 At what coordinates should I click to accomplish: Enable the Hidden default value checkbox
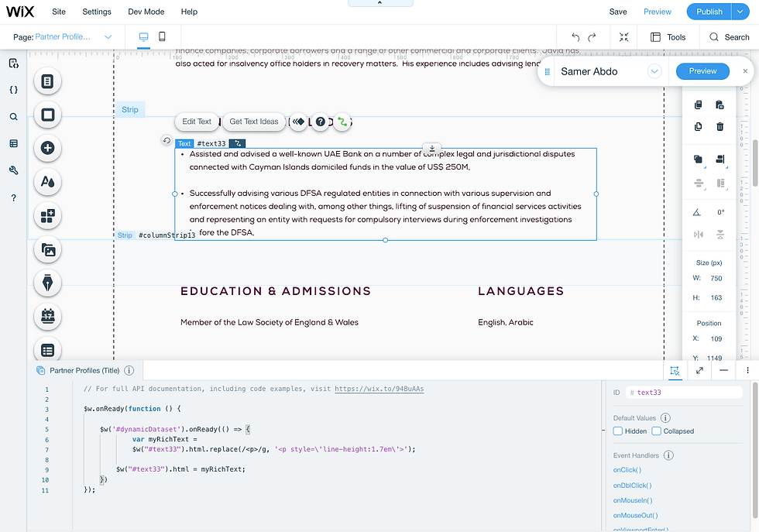tap(617, 431)
